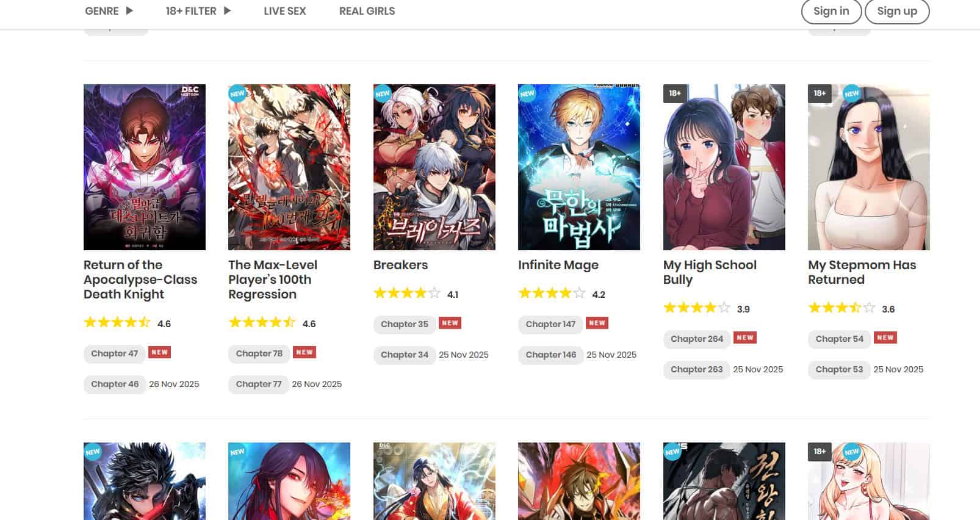
Task: Click the My Stepmom Has Returned title
Action: [862, 272]
